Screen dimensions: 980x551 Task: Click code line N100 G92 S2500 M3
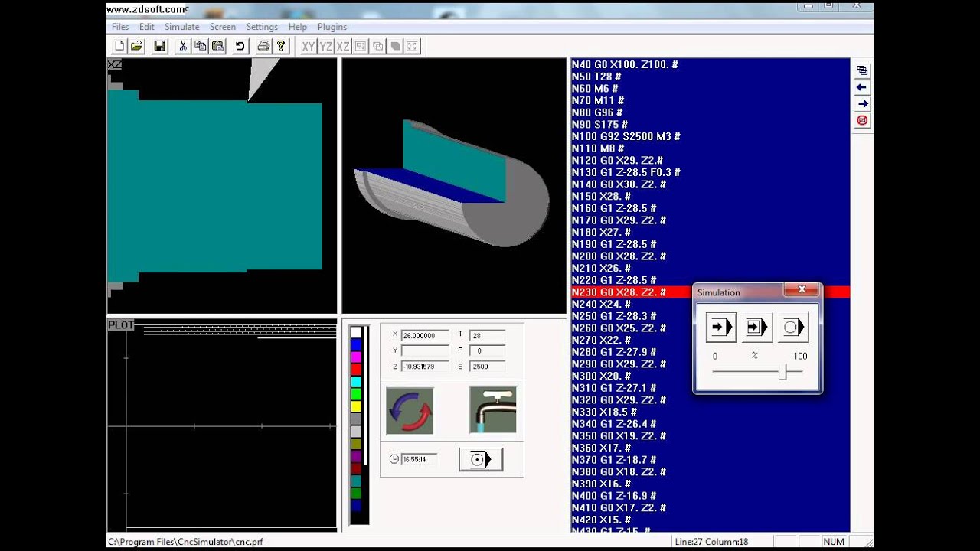click(626, 136)
